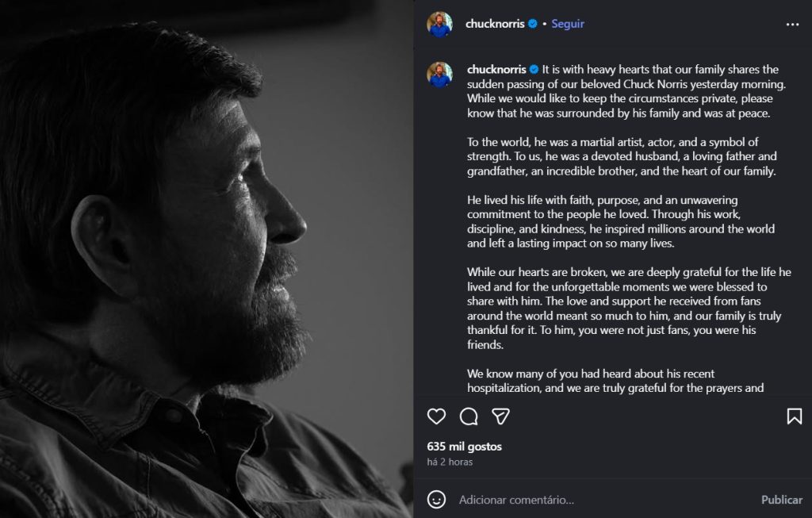
Task: Click the black-and-white portrait photo
Action: [206, 259]
